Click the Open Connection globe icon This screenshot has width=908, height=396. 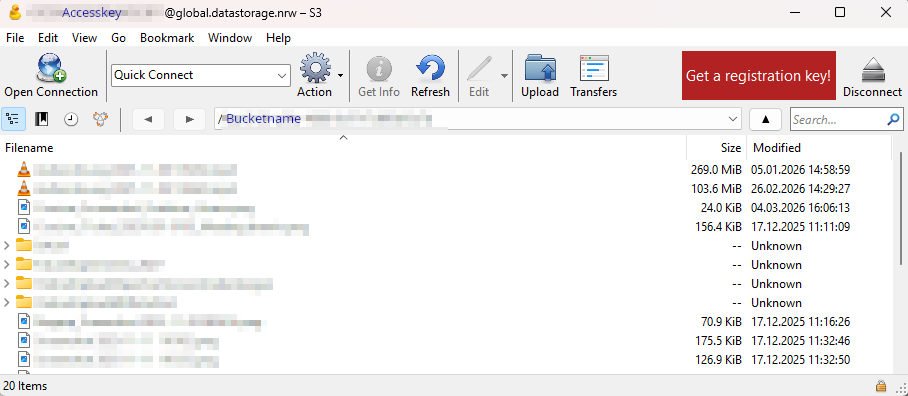[x=51, y=68]
